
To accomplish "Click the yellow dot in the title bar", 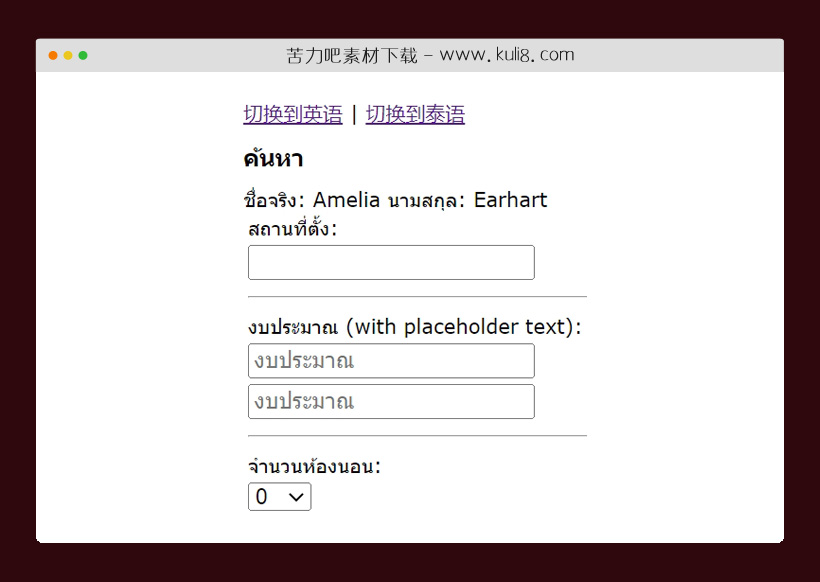I will click(x=68, y=55).
